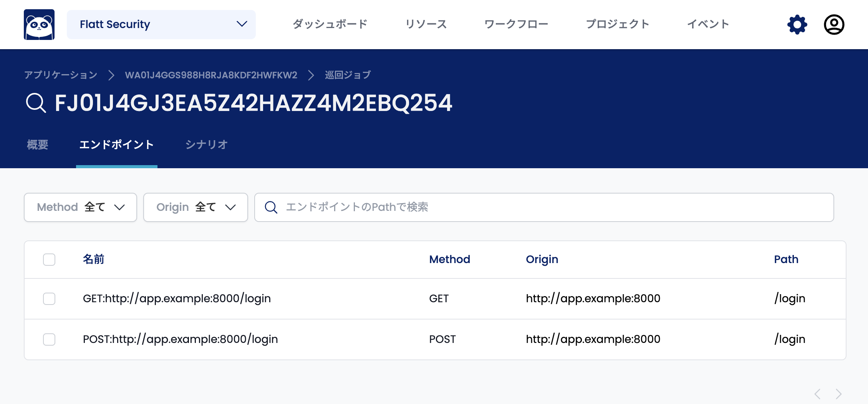Switch to the 概要 tab
868x404 pixels.
pyautogui.click(x=38, y=145)
